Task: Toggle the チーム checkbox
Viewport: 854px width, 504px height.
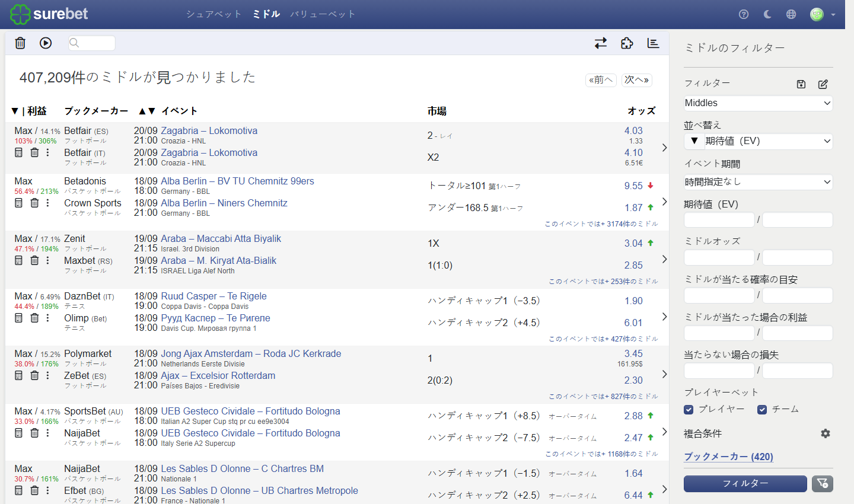Action: click(x=762, y=409)
